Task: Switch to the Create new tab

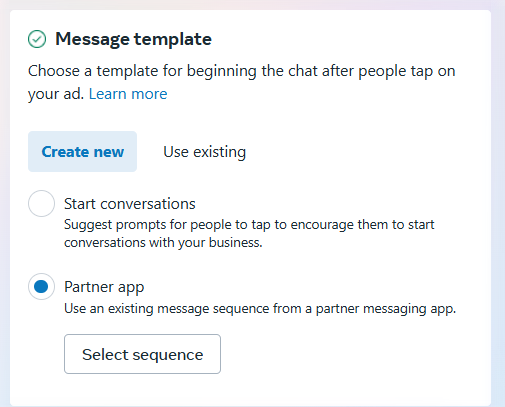Action: (82, 152)
